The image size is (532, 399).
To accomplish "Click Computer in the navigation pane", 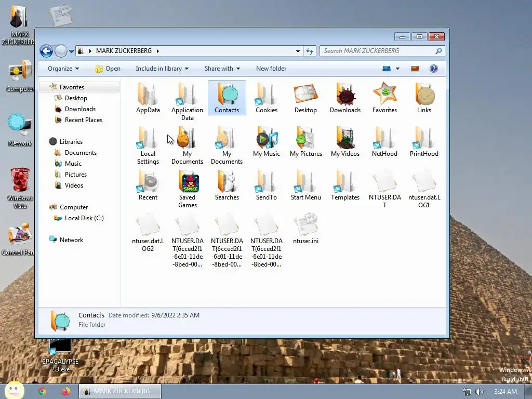I will pyautogui.click(x=74, y=207).
